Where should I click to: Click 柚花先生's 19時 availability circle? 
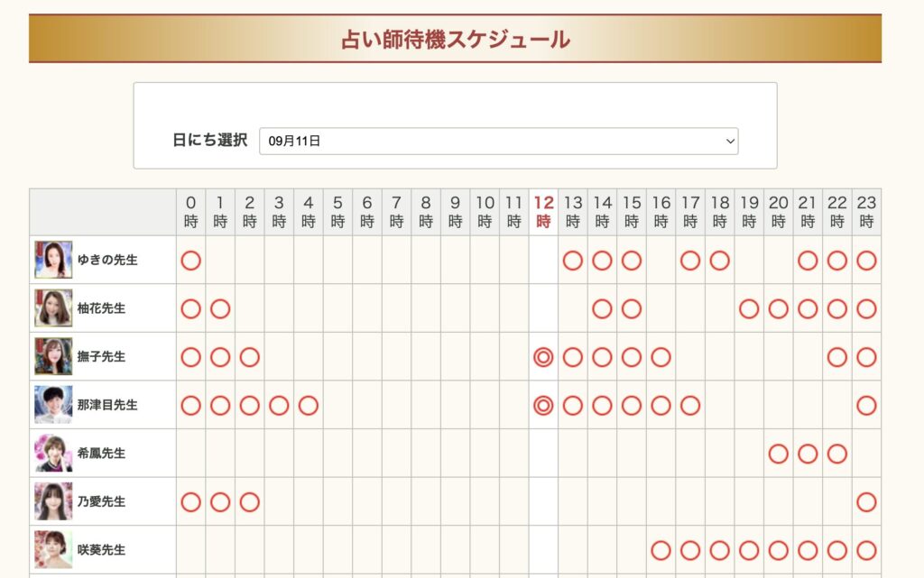coord(749,309)
